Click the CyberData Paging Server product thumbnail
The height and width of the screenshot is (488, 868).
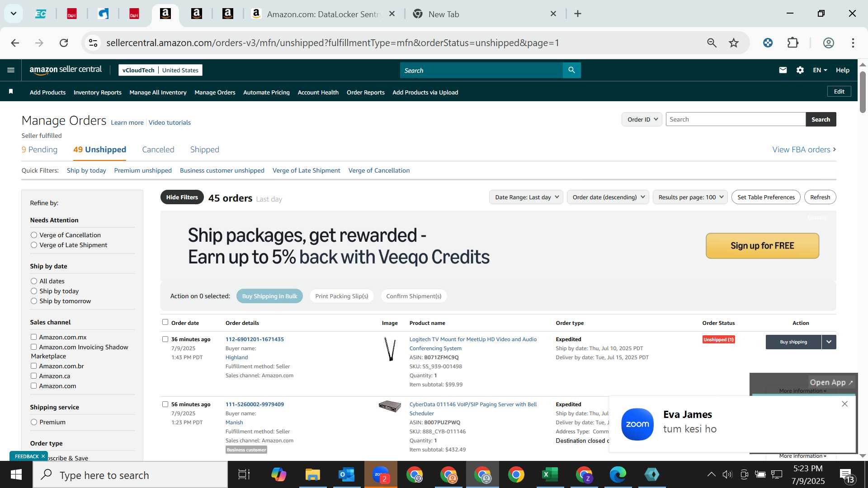390,406
